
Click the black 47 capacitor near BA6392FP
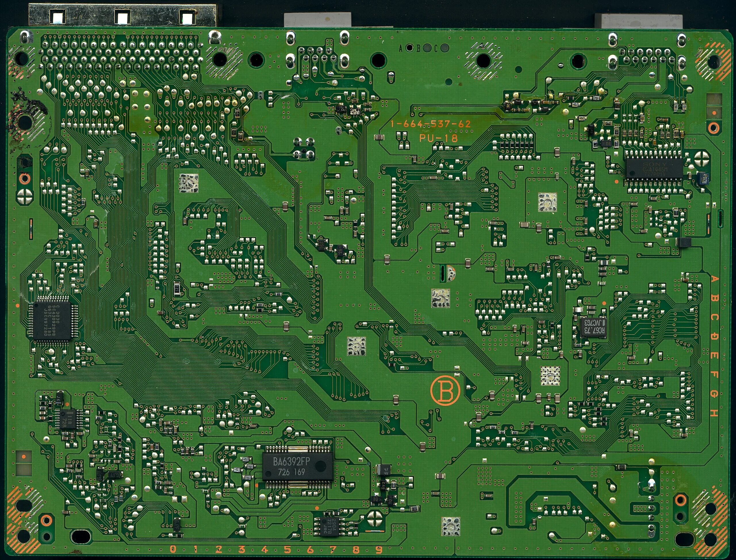point(384,470)
